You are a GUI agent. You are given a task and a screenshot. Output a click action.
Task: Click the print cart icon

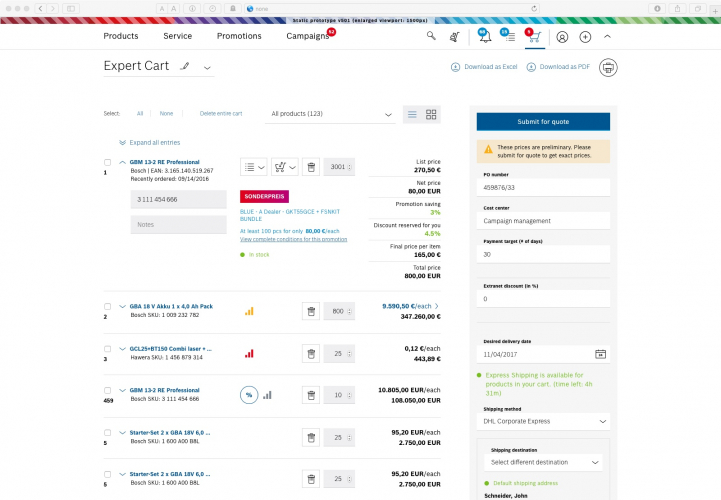pyautogui.click(x=608, y=68)
